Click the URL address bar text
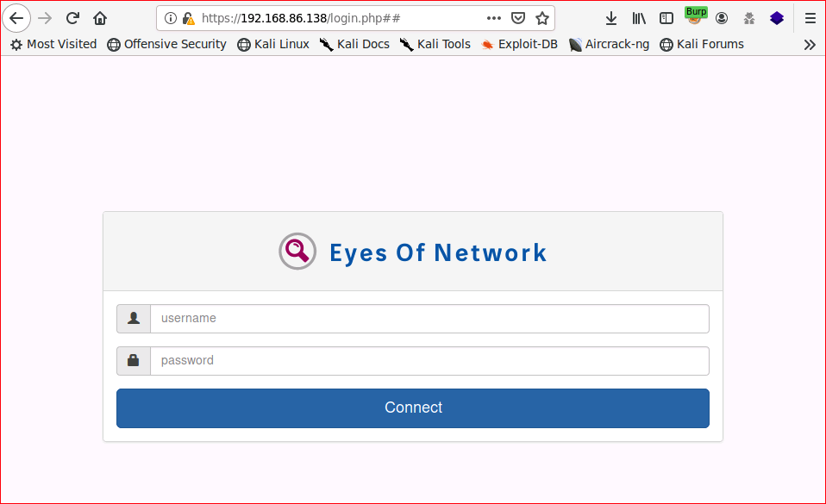Screen dimensions: 826x504 [301, 18]
